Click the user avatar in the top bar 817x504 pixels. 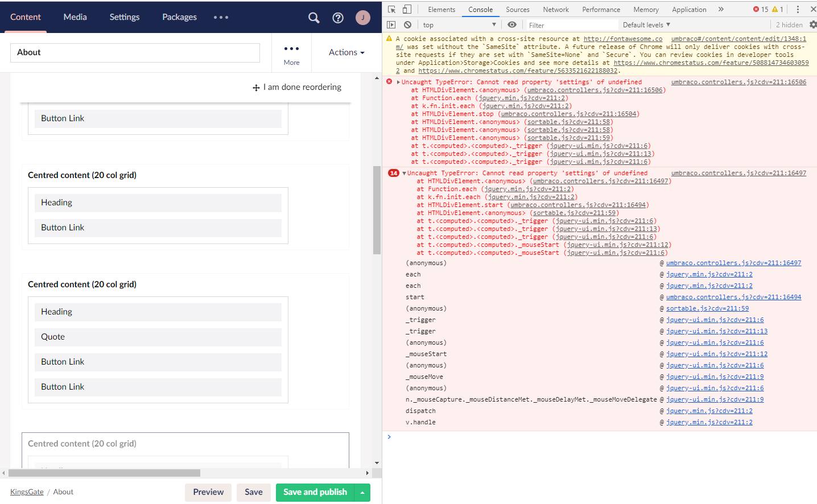362,18
